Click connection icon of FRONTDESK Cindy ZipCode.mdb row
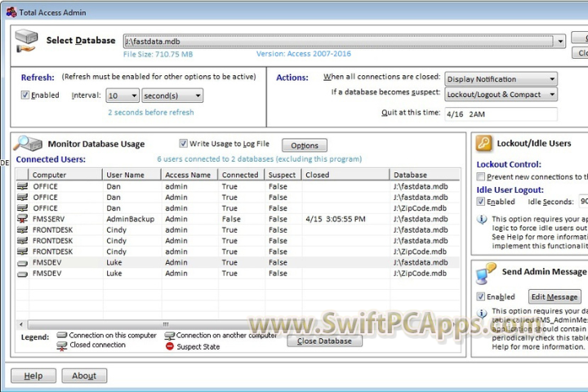The height and width of the screenshot is (392, 588). (23, 252)
